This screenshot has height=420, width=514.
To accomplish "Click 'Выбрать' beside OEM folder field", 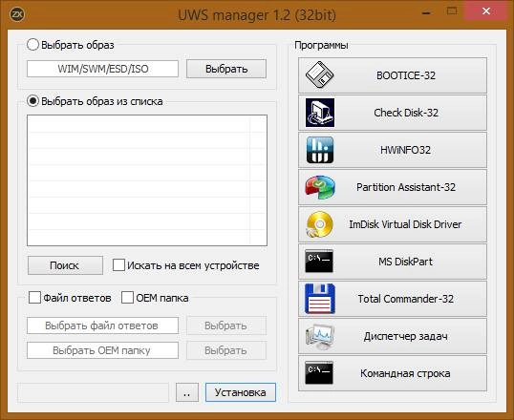I will 226,350.
